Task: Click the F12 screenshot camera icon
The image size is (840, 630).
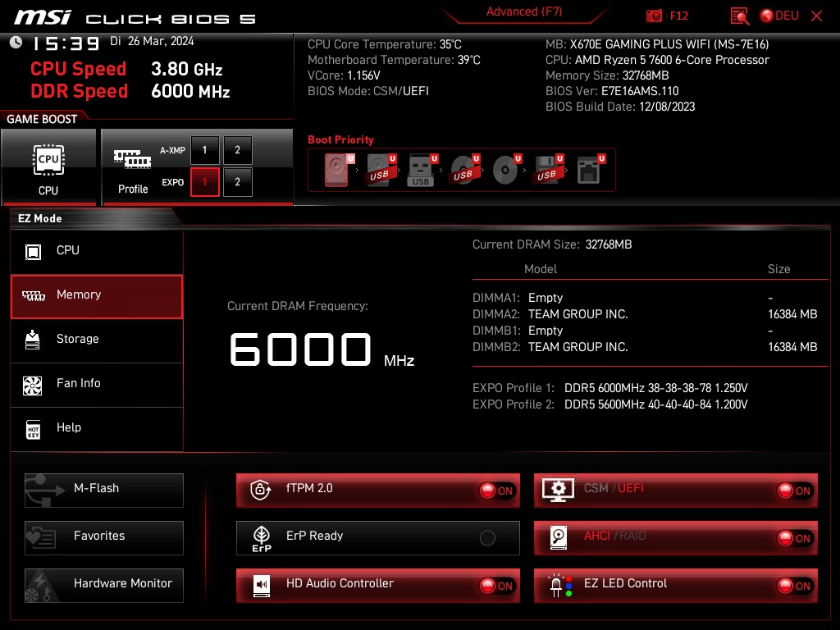Action: 655,15
